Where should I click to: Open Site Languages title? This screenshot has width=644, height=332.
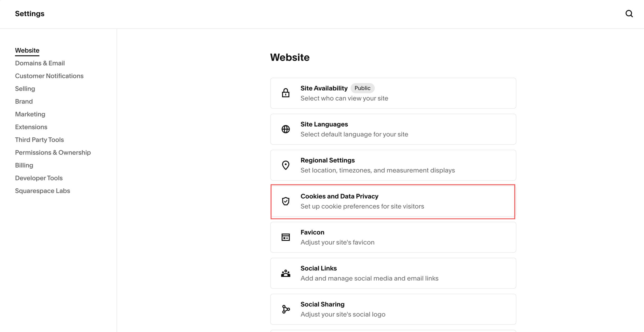click(x=324, y=124)
